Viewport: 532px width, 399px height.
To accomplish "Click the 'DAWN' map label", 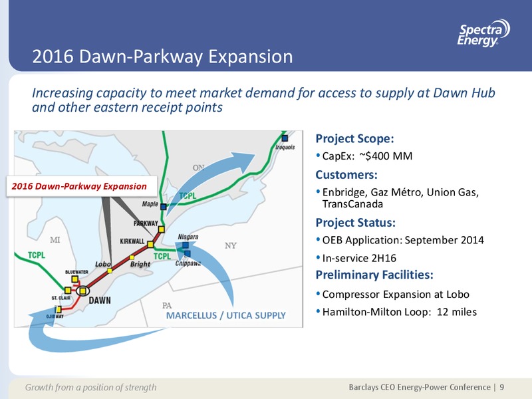I will [100, 301].
